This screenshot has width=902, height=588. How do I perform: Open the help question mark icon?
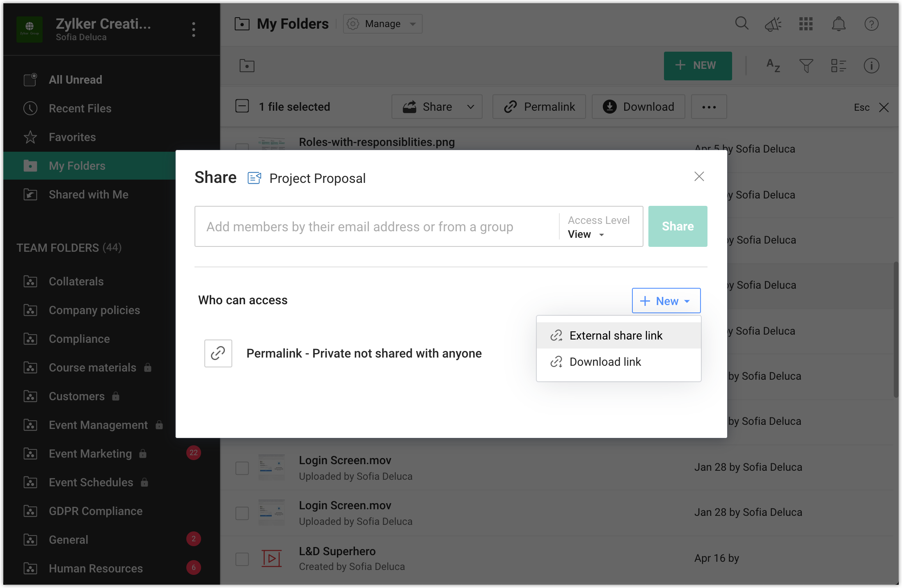(x=871, y=24)
